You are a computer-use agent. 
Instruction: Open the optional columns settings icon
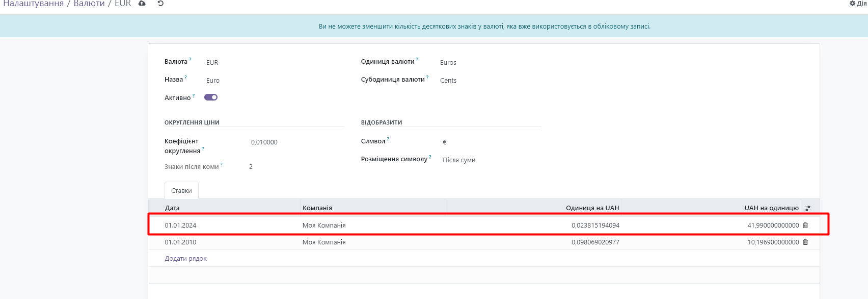(808, 208)
